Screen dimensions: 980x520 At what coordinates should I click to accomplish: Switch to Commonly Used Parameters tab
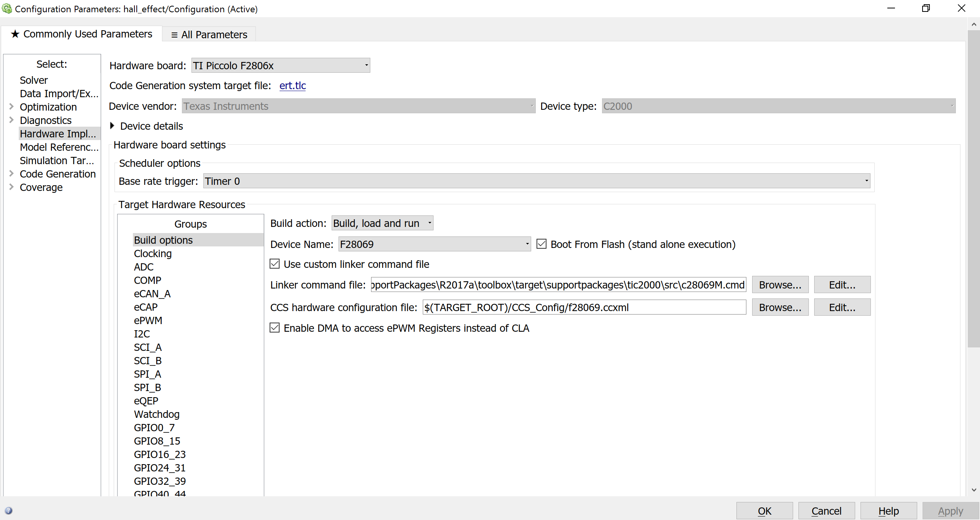(x=82, y=34)
